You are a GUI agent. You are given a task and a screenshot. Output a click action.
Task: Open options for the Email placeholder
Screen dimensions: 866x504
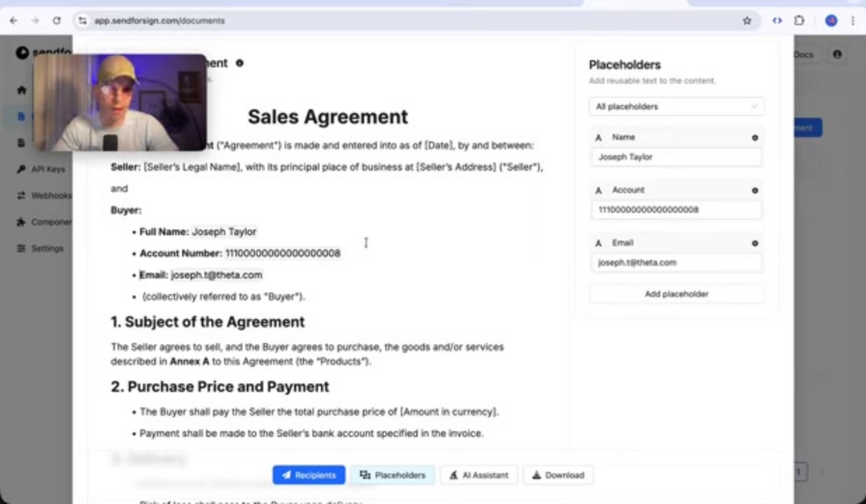[755, 244]
